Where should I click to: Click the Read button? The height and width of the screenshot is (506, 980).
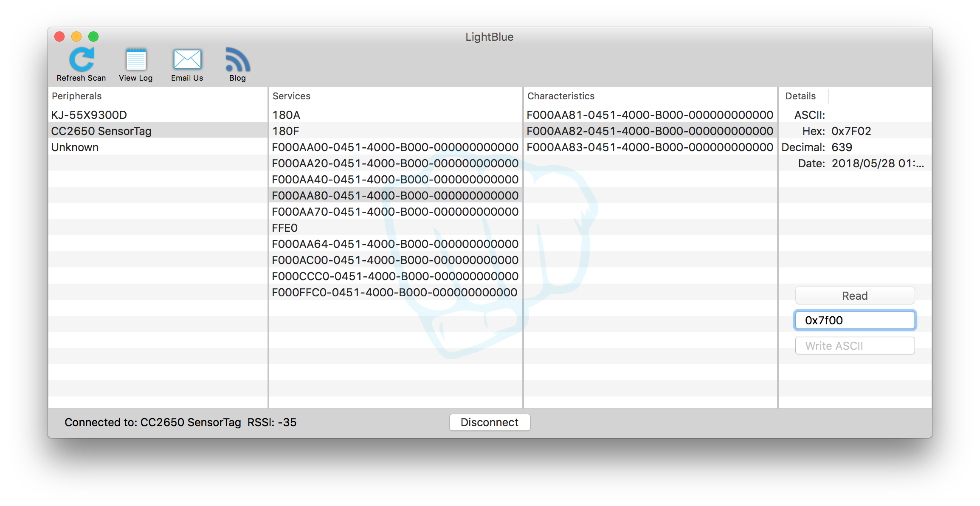(x=855, y=296)
